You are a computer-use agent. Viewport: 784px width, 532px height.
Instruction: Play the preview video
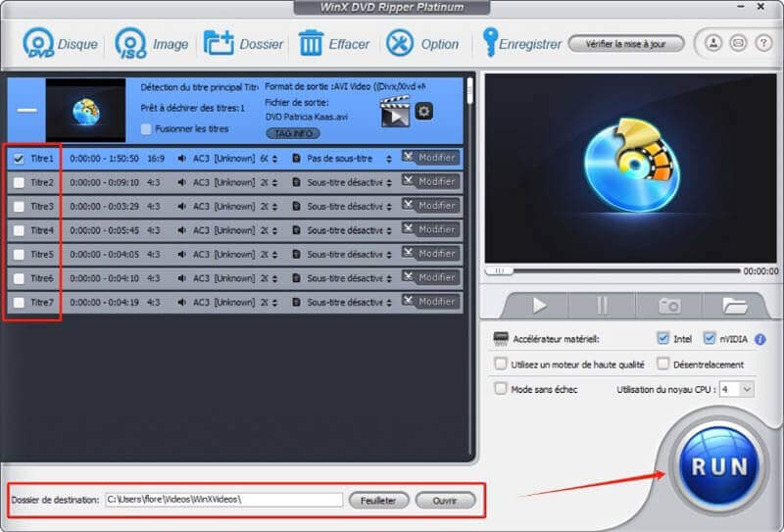(539, 305)
